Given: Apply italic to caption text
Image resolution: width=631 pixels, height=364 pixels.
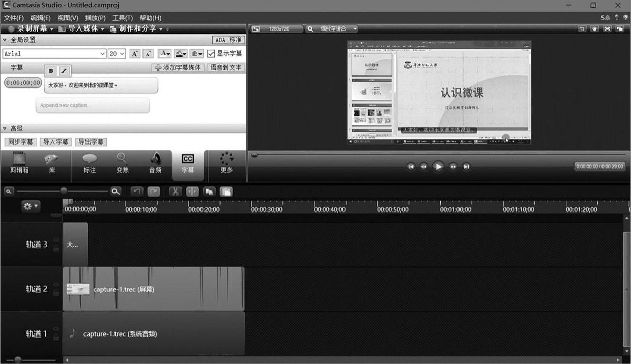Looking at the screenshot, I should 64,71.
